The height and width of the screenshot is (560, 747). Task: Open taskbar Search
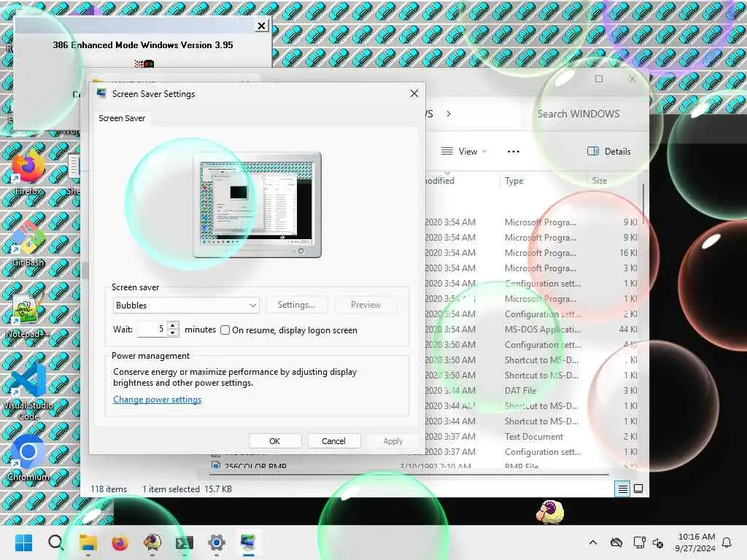click(x=55, y=542)
